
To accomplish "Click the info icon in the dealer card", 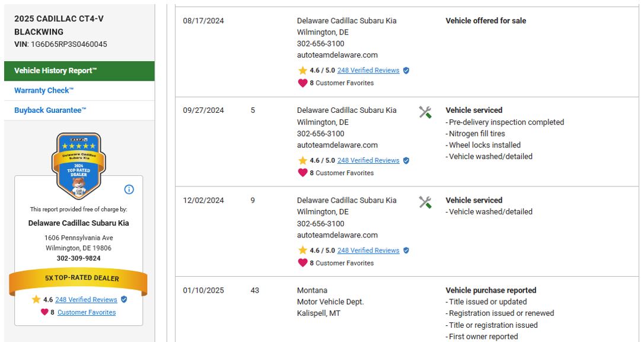I will click(x=129, y=189).
